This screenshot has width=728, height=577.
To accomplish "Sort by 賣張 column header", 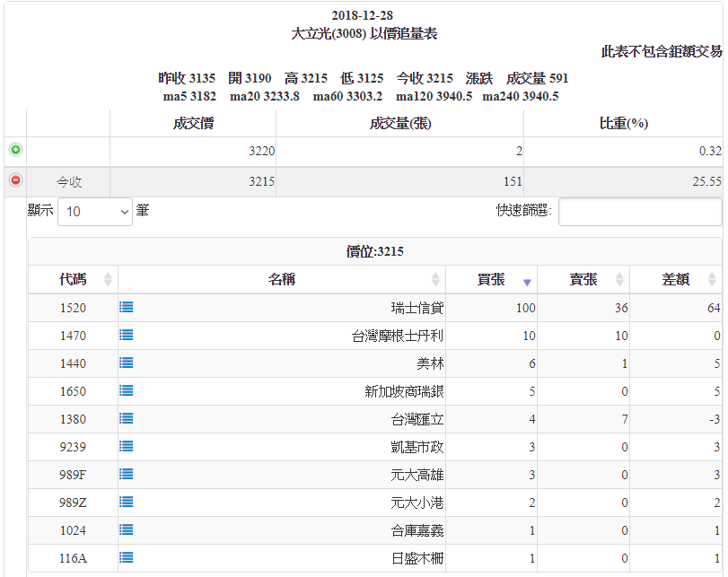I will coord(583,279).
